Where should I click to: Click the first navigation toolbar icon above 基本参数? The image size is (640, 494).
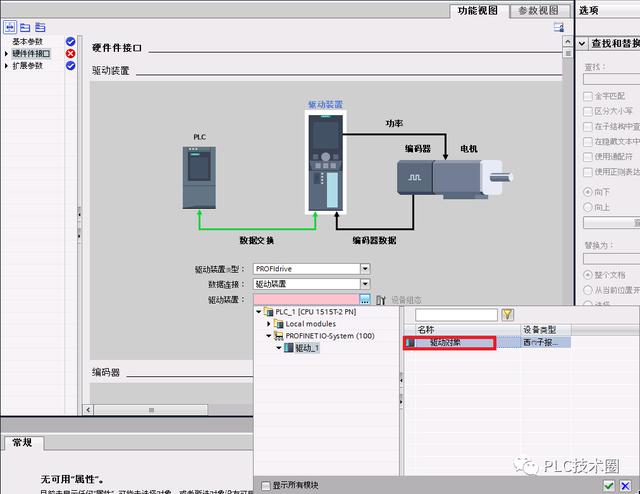click(x=11, y=27)
